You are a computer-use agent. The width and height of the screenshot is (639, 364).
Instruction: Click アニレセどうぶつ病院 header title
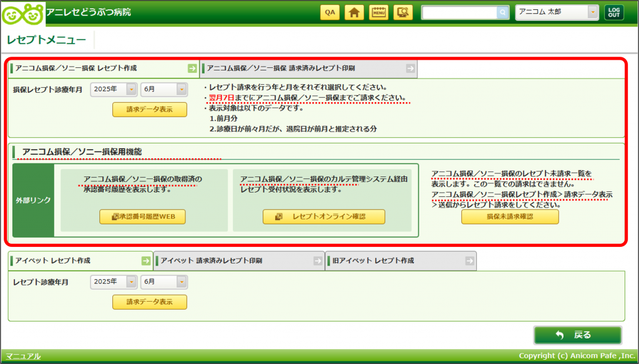(89, 12)
